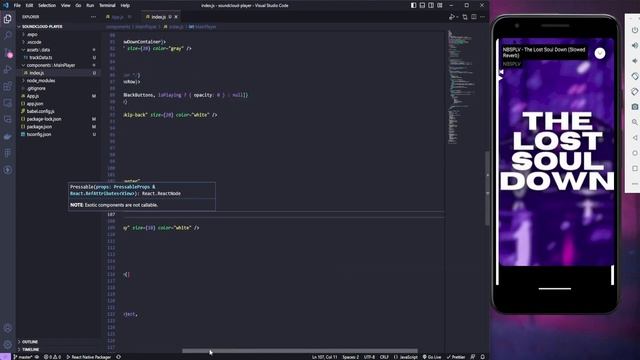
Task: Open Explorer panel more actions (ellipsis)
Action: coord(93,17)
